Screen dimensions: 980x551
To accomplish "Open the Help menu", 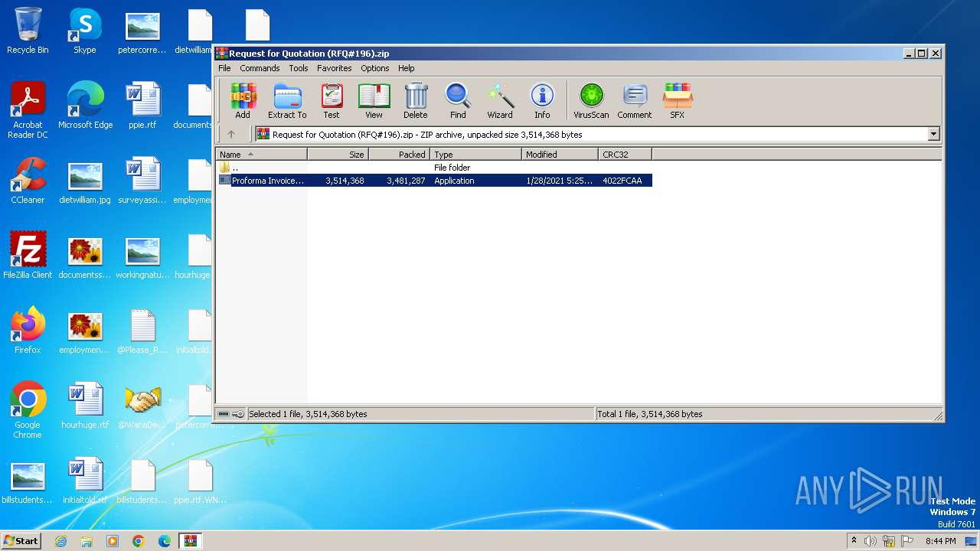I will (x=407, y=68).
